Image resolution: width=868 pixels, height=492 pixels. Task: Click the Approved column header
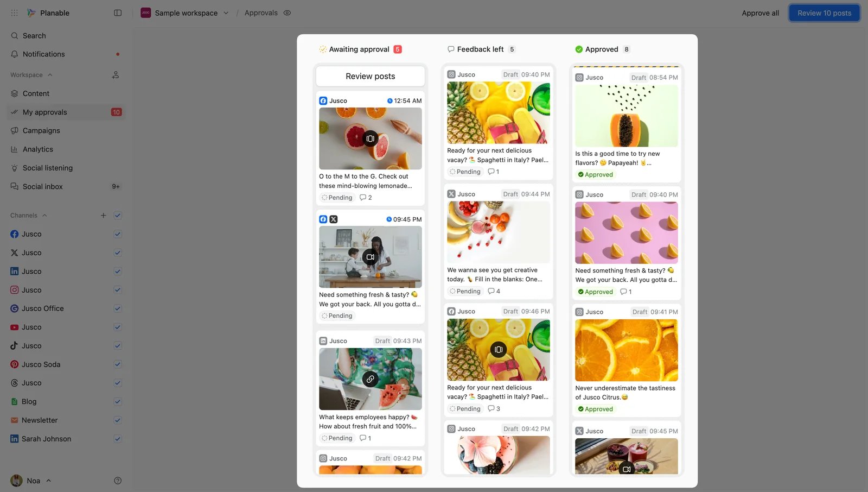(x=602, y=49)
